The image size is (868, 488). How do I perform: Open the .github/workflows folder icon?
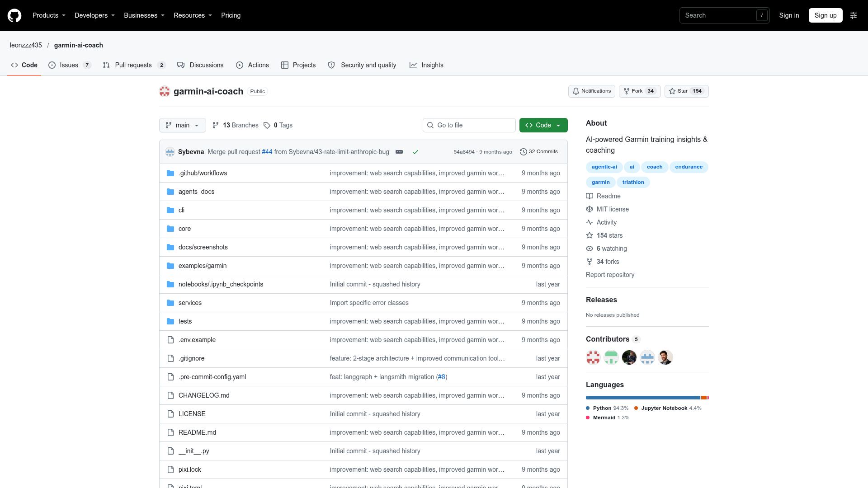tap(170, 173)
